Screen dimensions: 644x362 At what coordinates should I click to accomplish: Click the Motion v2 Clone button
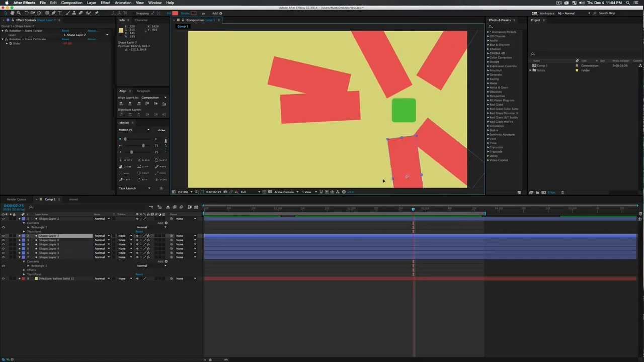pos(125,166)
